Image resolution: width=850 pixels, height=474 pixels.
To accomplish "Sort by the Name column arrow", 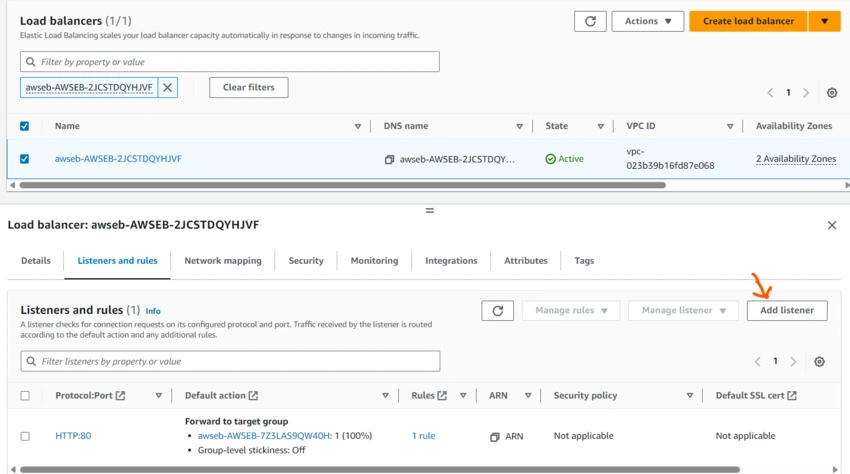I will pyautogui.click(x=358, y=126).
